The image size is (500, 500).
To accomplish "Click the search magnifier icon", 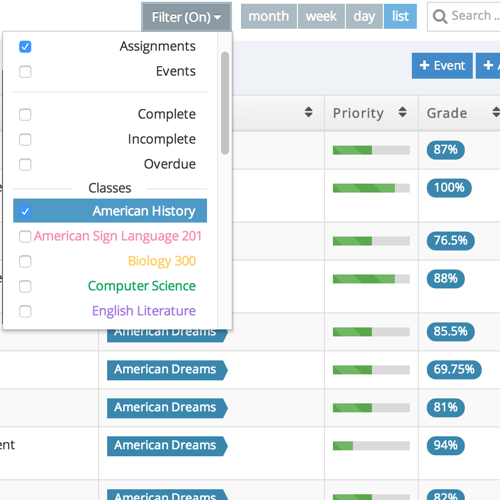I will point(440,16).
